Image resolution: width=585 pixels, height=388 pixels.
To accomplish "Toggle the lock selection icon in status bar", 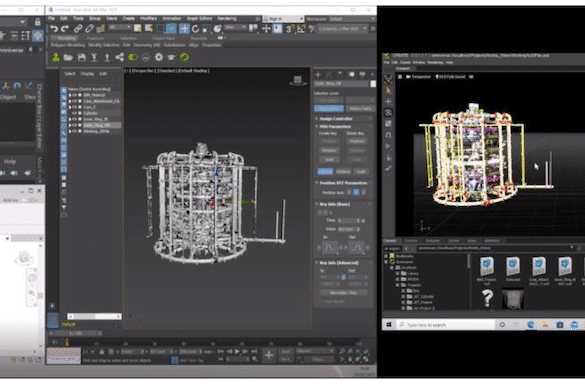I will pyautogui.click(x=101, y=352).
